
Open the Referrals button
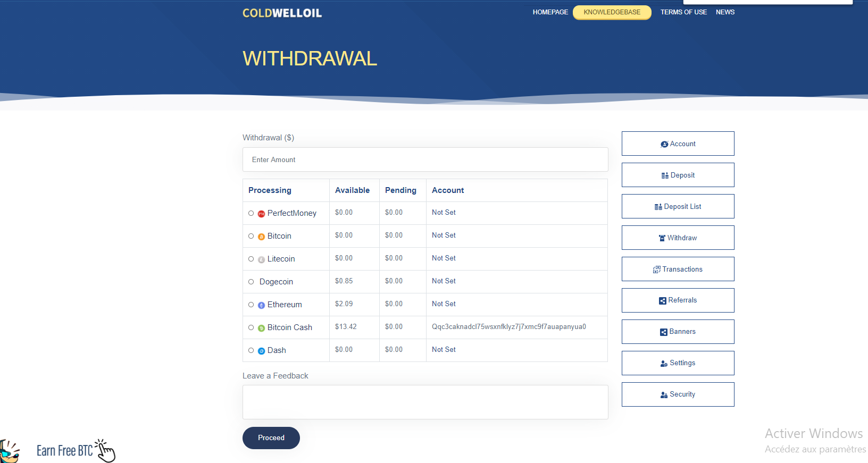tap(678, 300)
